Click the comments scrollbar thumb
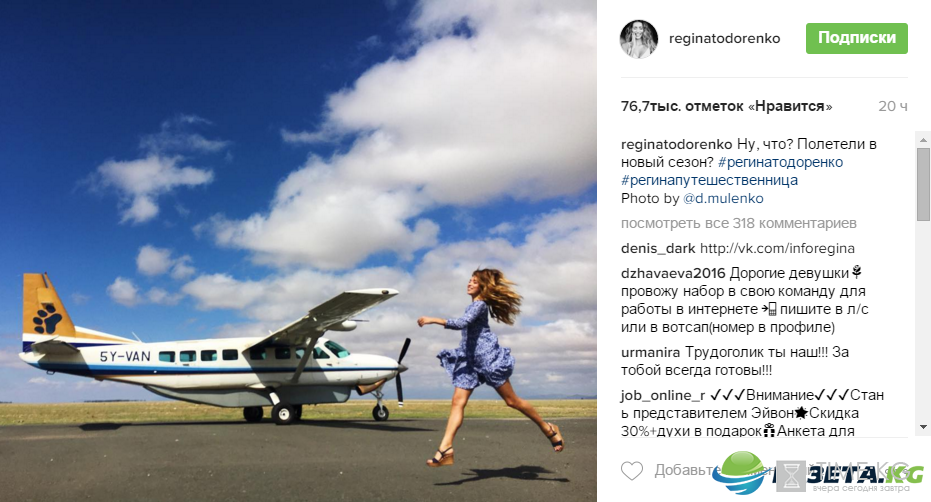931x502 pixels. (x=923, y=184)
